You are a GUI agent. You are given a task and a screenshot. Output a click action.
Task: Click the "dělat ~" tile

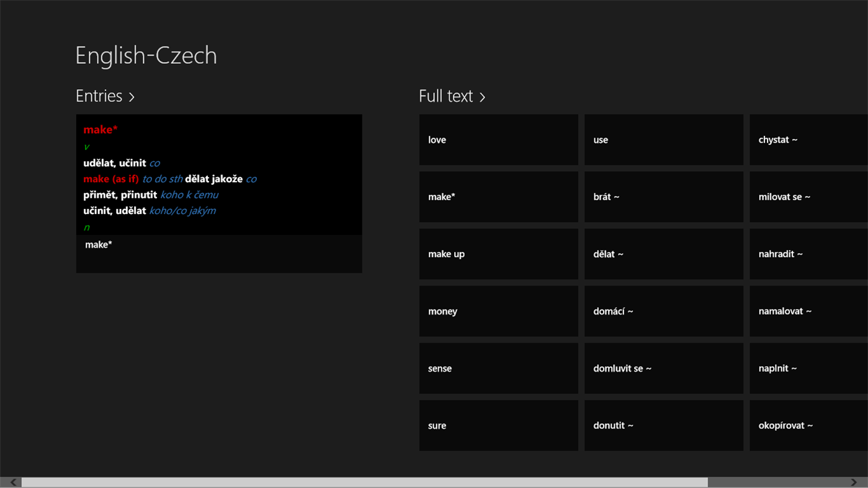tap(663, 254)
